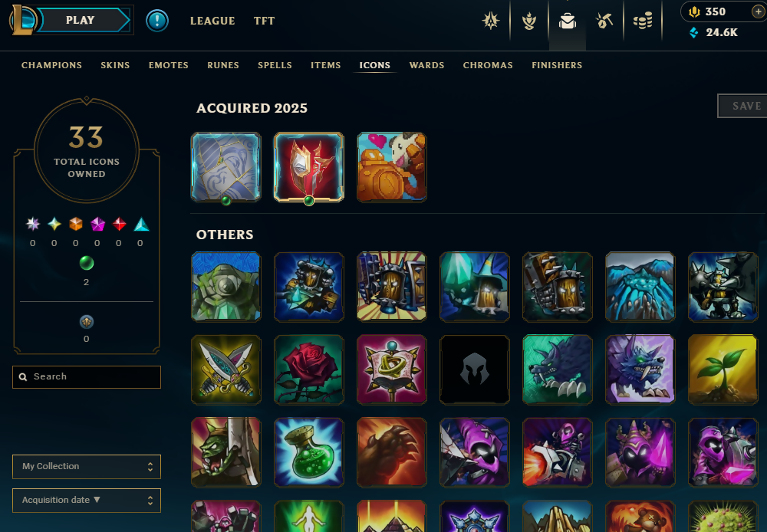The image size is (767, 532).
Task: Select the green potion summoner icon
Action: pos(308,452)
